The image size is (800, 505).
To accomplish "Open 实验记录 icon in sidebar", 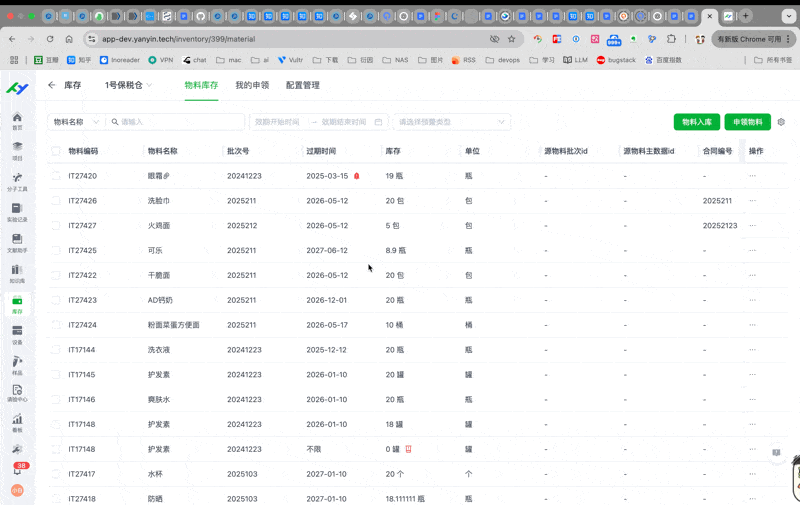I will (17, 211).
